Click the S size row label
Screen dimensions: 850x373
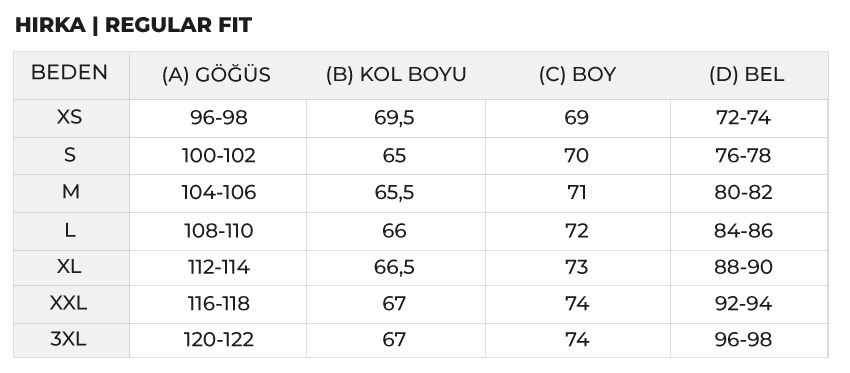tap(69, 155)
